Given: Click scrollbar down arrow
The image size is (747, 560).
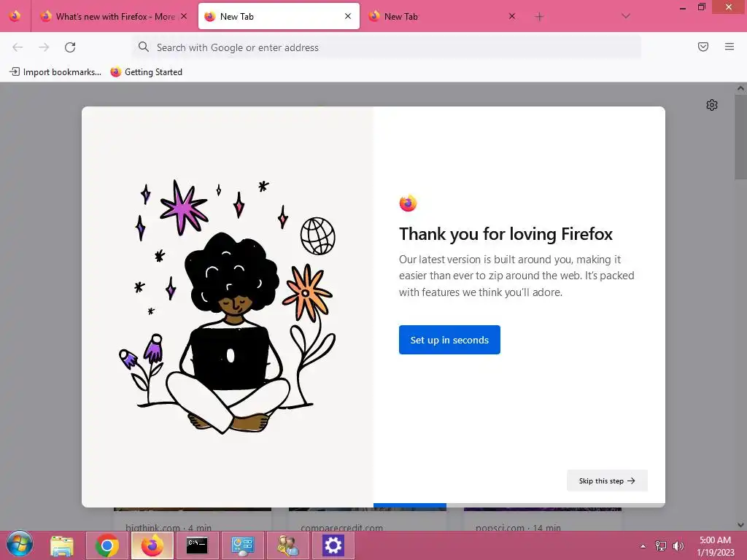Looking at the screenshot, I should (740, 525).
